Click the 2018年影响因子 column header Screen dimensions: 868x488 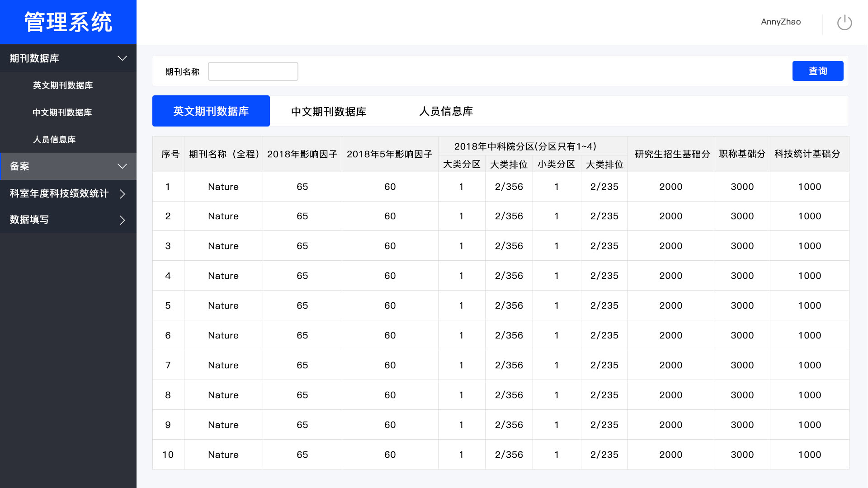(302, 154)
